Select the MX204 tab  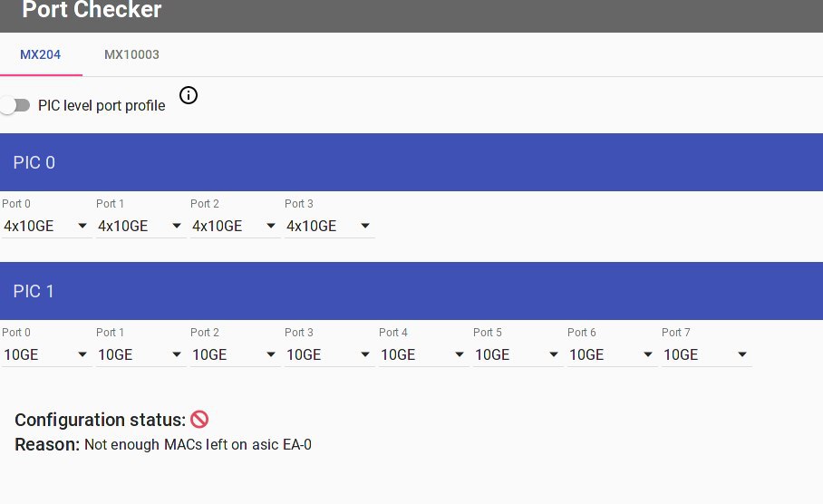[x=41, y=54]
